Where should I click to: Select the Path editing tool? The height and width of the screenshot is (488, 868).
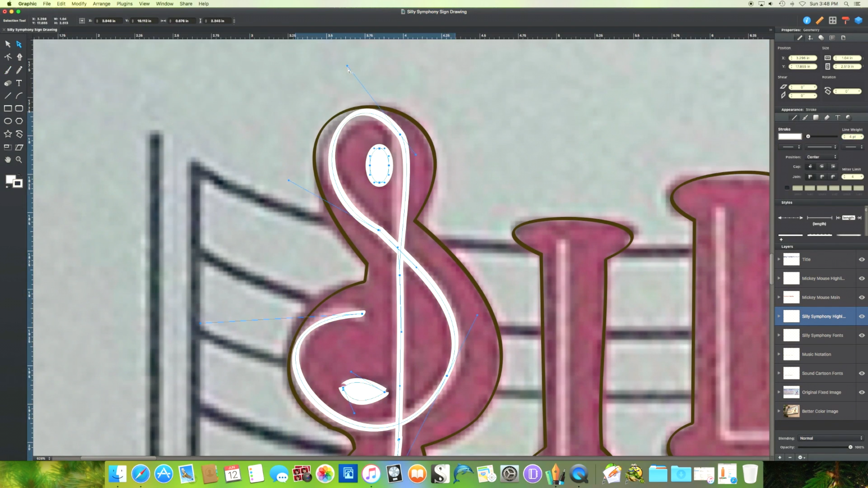(8, 57)
